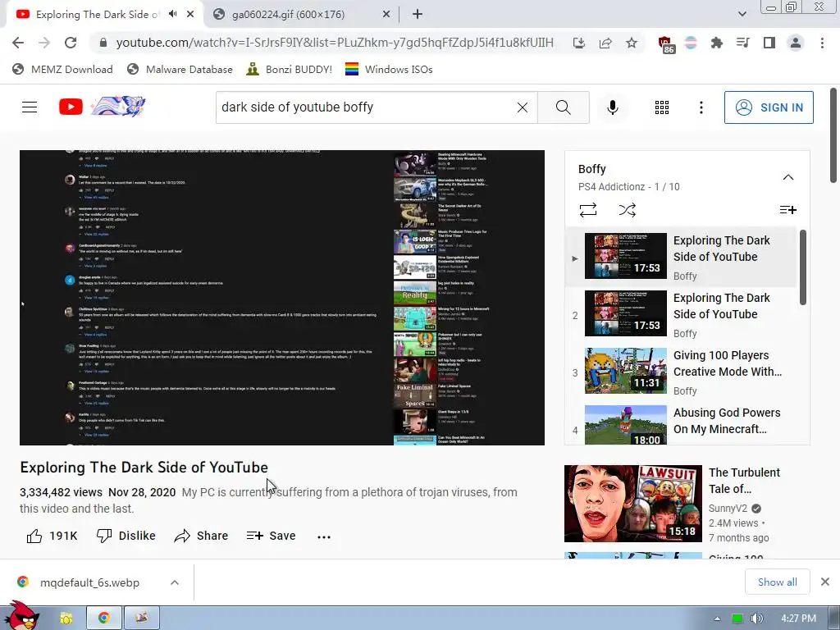Close the ga060224.gif tab
Image resolution: width=840 pixels, height=630 pixels.
pos(386,15)
